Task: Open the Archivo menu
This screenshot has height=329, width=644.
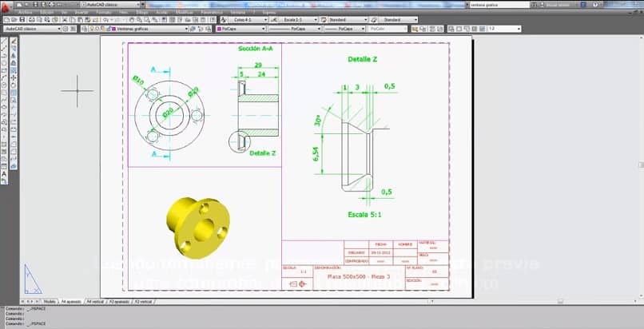Action: tap(25, 12)
